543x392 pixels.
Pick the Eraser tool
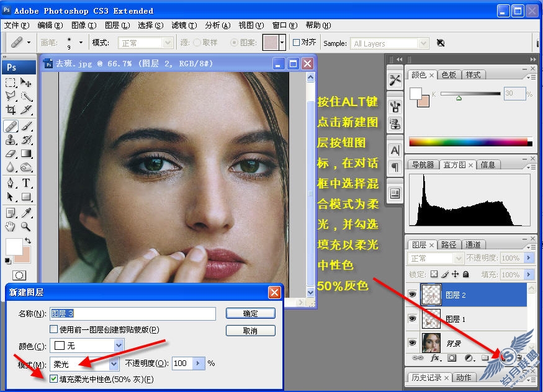pos(11,153)
